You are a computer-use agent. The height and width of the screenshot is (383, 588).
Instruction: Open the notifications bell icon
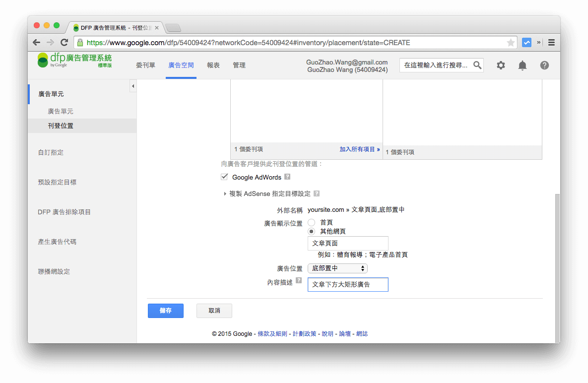pos(523,65)
